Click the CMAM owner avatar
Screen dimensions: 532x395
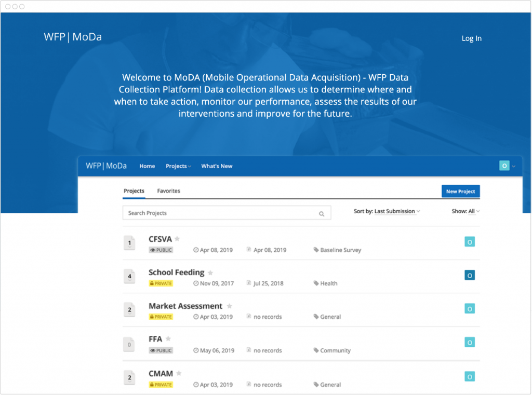(470, 376)
